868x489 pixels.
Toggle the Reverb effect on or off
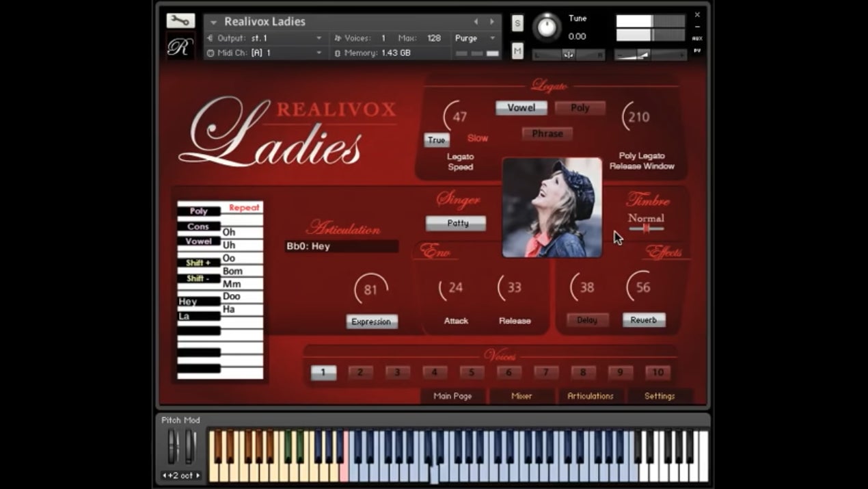643,320
